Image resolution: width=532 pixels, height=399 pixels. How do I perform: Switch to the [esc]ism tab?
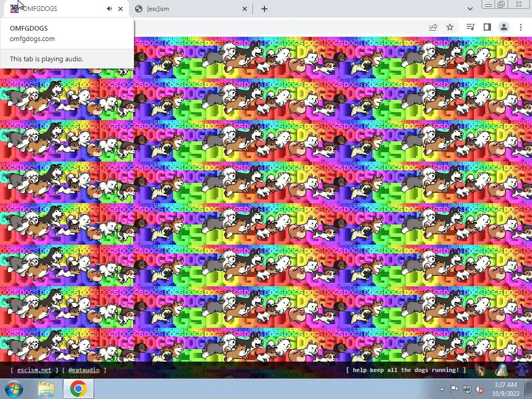[191, 9]
